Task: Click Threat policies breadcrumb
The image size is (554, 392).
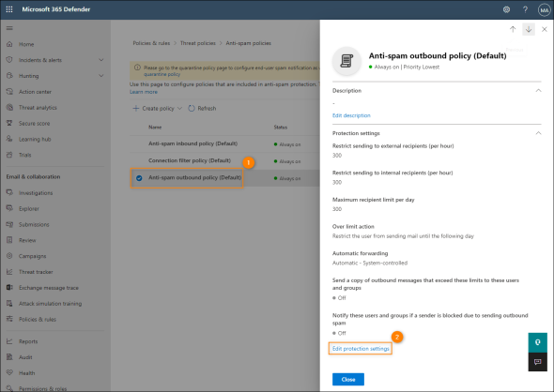Action: [198, 43]
